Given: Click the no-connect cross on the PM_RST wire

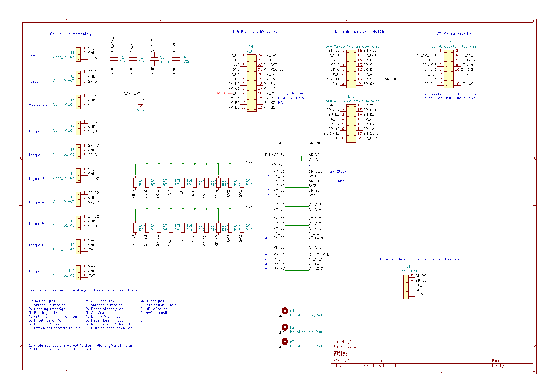Looking at the screenshot, I should click(309, 166).
